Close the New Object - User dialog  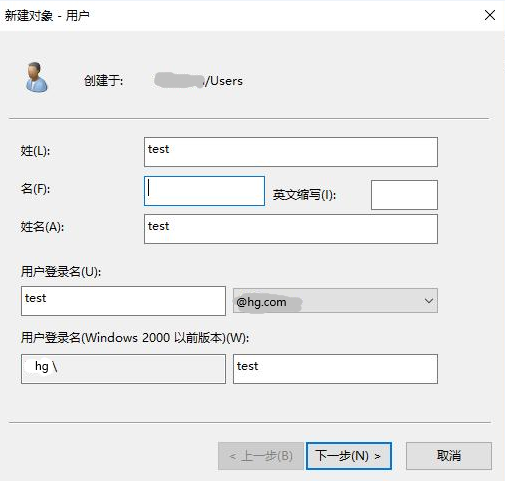490,15
